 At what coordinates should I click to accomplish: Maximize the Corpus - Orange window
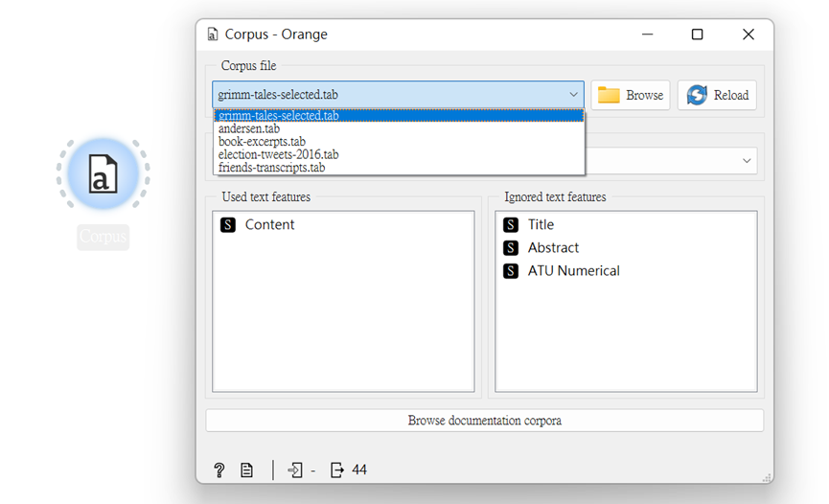(x=698, y=34)
